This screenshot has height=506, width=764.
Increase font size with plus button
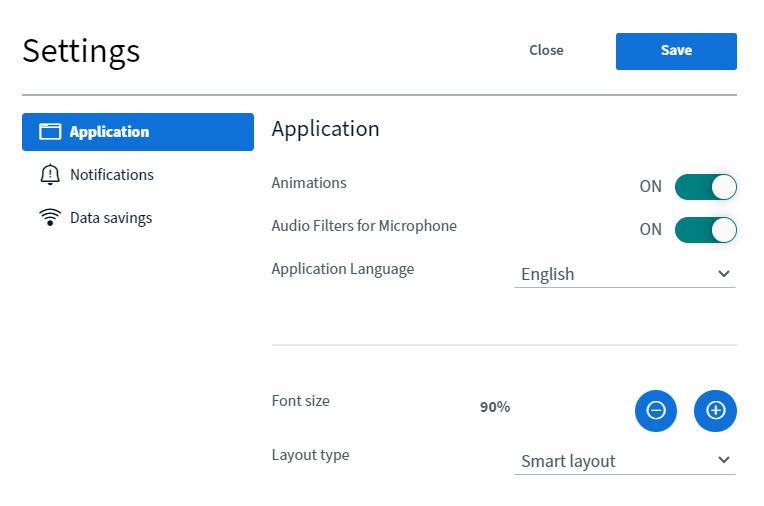[x=715, y=410]
